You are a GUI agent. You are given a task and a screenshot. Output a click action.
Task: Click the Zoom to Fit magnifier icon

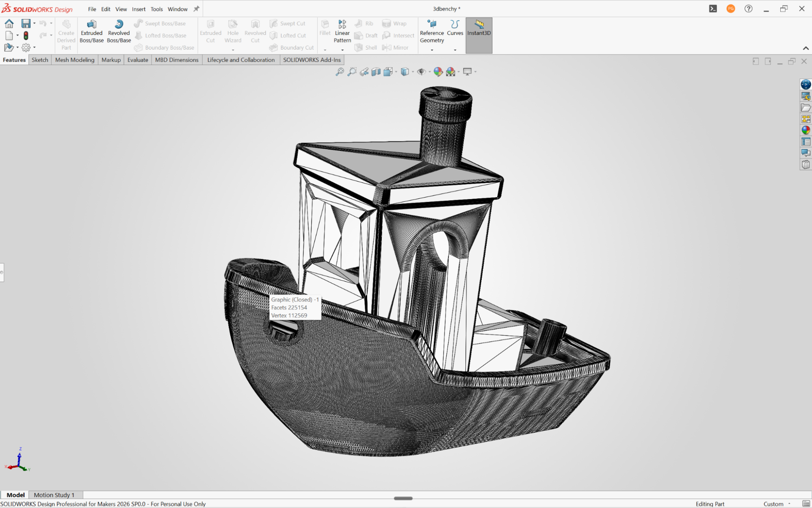point(340,72)
